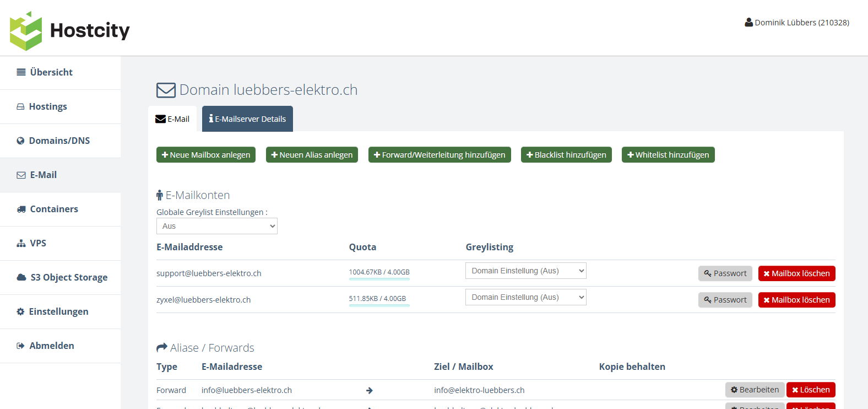Viewport: 868px width, 409px height.
Task: Click the Ziel / Mailbox column header
Action: click(x=464, y=367)
